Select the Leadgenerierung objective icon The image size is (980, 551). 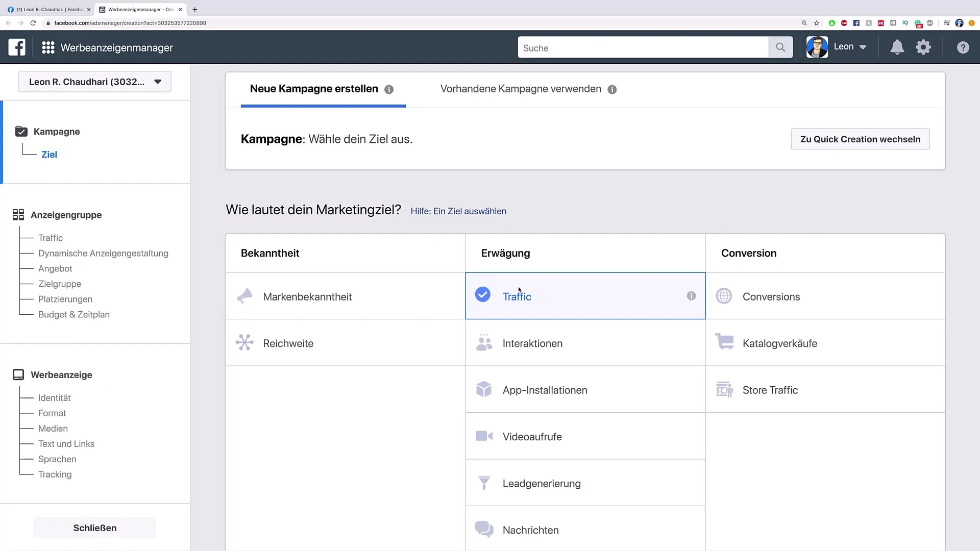(483, 482)
